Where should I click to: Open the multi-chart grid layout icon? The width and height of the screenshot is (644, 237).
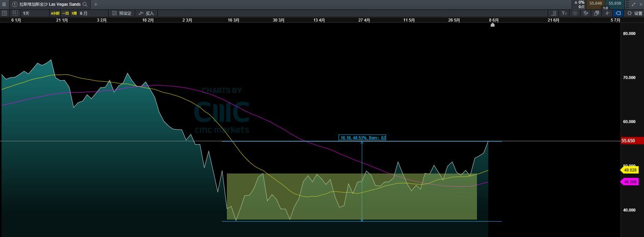click(15, 13)
